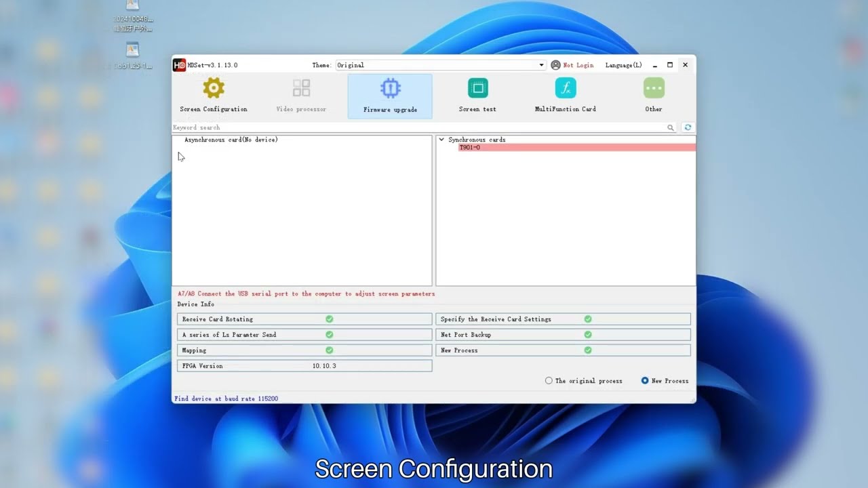The width and height of the screenshot is (868, 488).
Task: Click the Mapping green check icon
Action: [x=329, y=350]
